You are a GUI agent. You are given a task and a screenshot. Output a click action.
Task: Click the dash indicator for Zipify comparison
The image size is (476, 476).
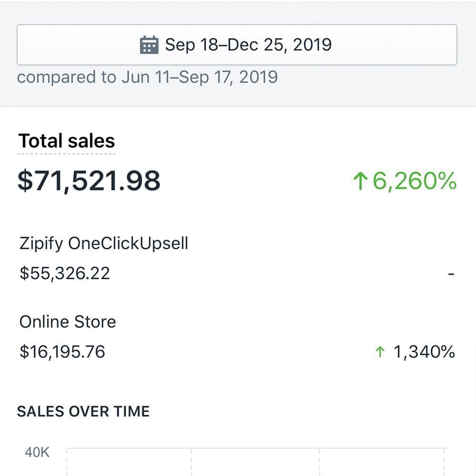tap(451, 274)
